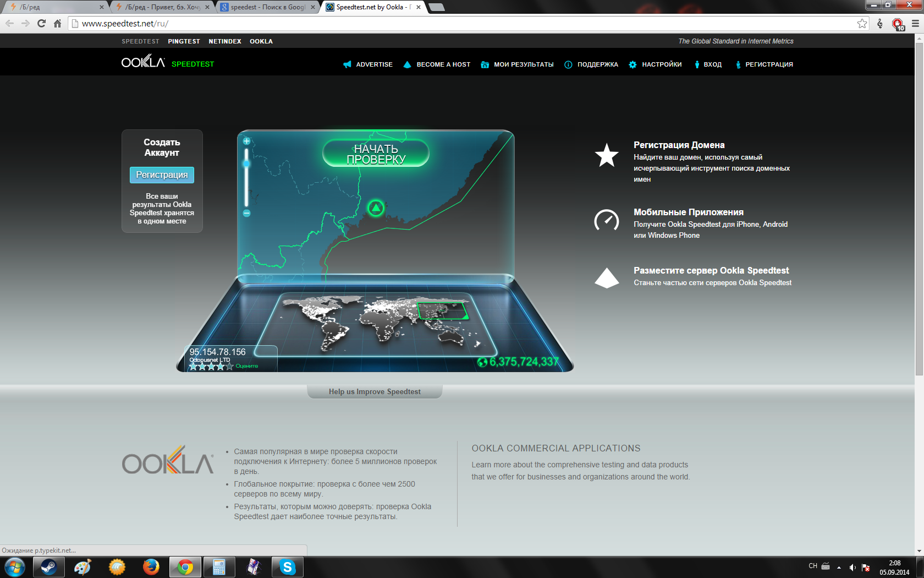Click the speedometer icon for mobile apps
924x578 pixels.
tap(607, 220)
